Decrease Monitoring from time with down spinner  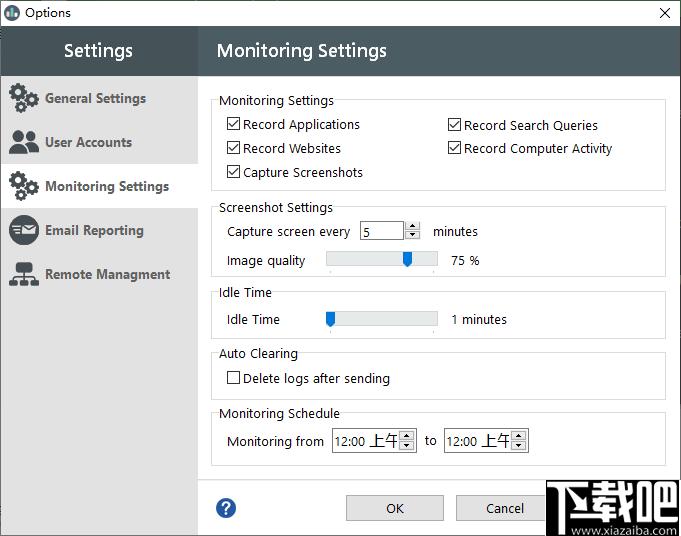pyautogui.click(x=407, y=445)
